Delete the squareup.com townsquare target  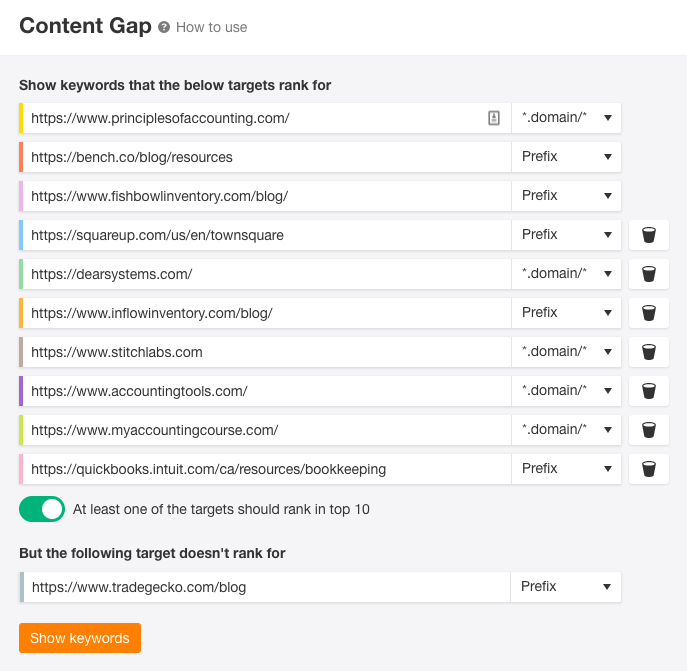point(649,235)
